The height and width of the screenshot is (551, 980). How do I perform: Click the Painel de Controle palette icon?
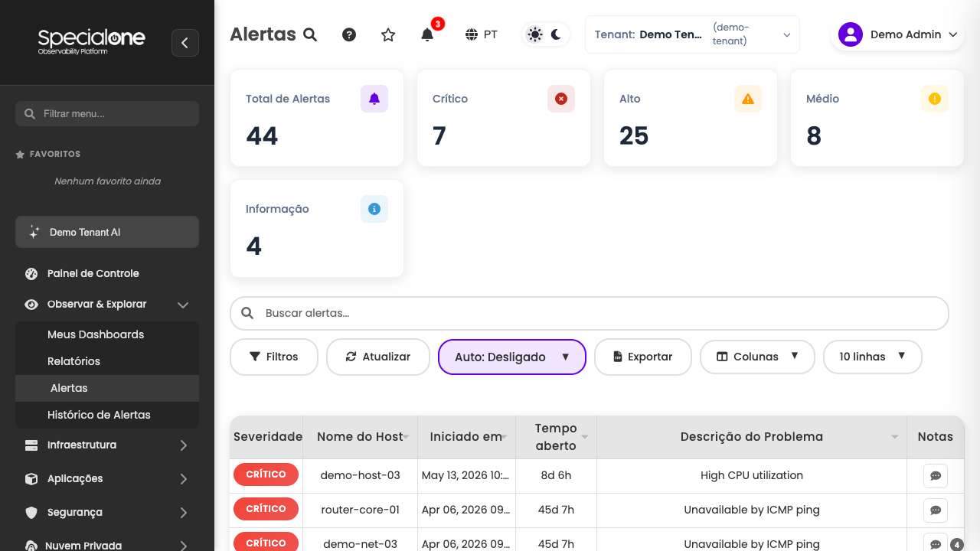(31, 273)
